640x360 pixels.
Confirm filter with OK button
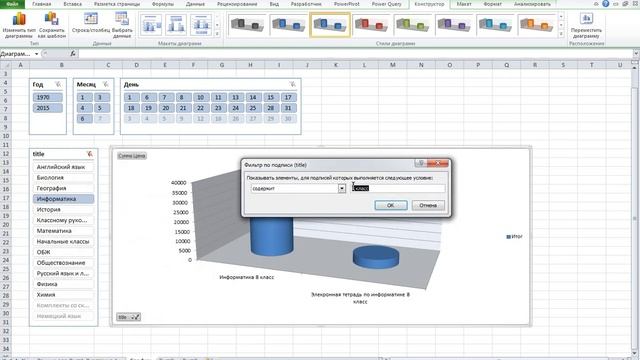point(391,205)
